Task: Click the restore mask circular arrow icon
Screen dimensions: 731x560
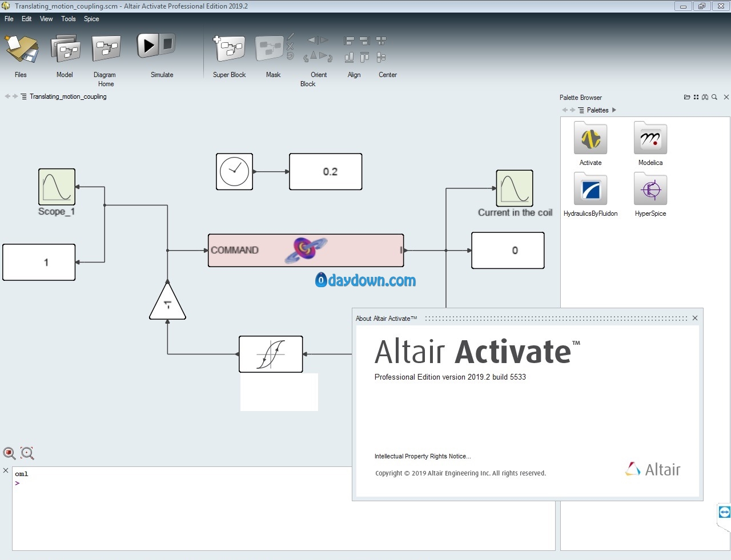Action: pyautogui.click(x=290, y=56)
